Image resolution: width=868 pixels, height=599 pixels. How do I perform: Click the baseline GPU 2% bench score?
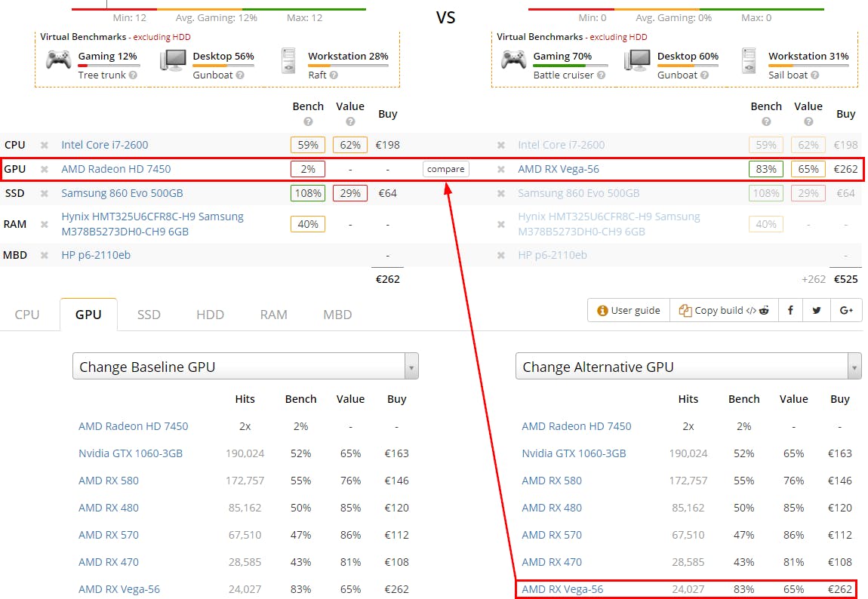point(308,169)
